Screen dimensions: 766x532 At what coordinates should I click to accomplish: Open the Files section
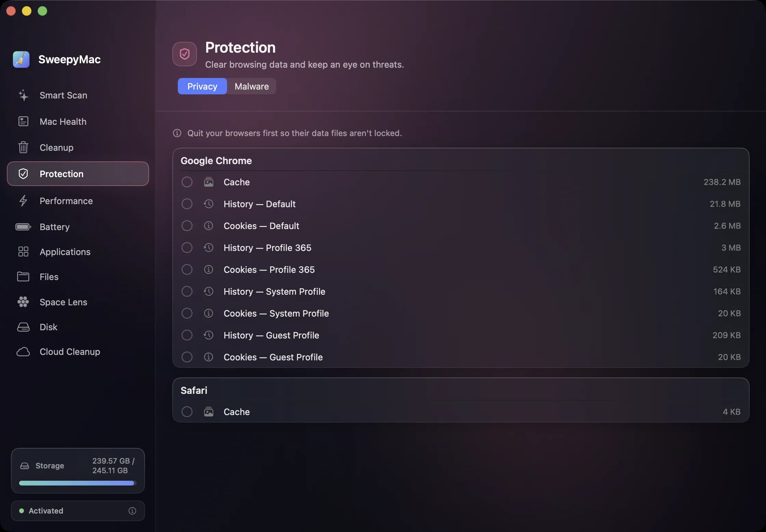78,277
